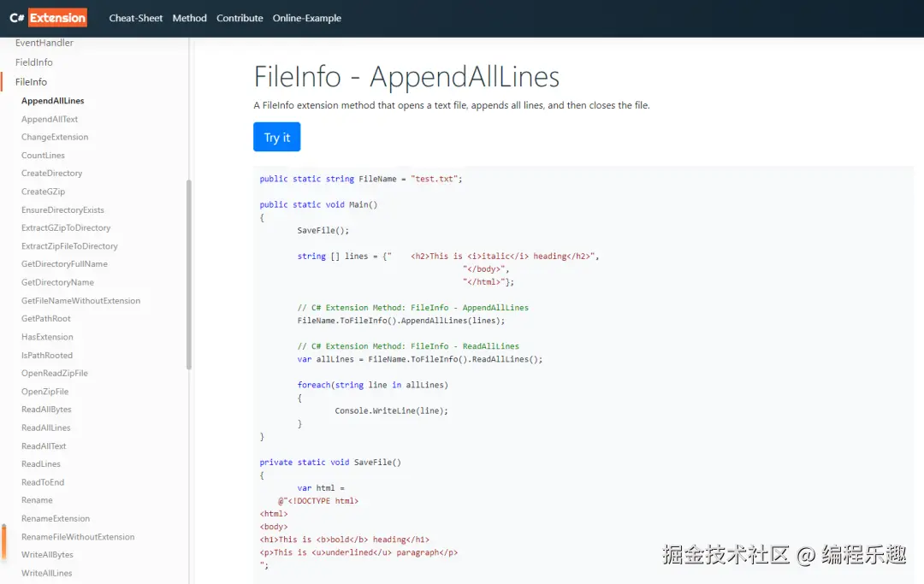
Task: Go to GetPathRoot method
Action: (46, 318)
